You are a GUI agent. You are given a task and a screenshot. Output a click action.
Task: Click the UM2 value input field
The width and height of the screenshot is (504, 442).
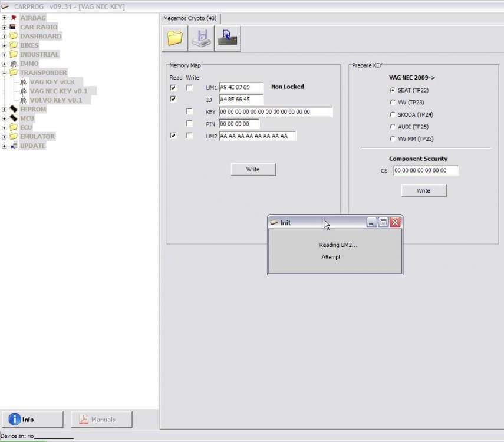(257, 136)
